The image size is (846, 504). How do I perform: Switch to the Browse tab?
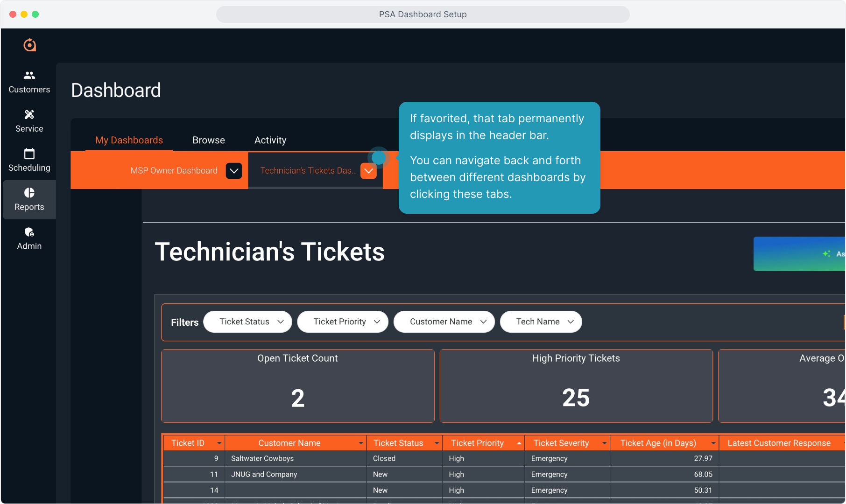(209, 140)
